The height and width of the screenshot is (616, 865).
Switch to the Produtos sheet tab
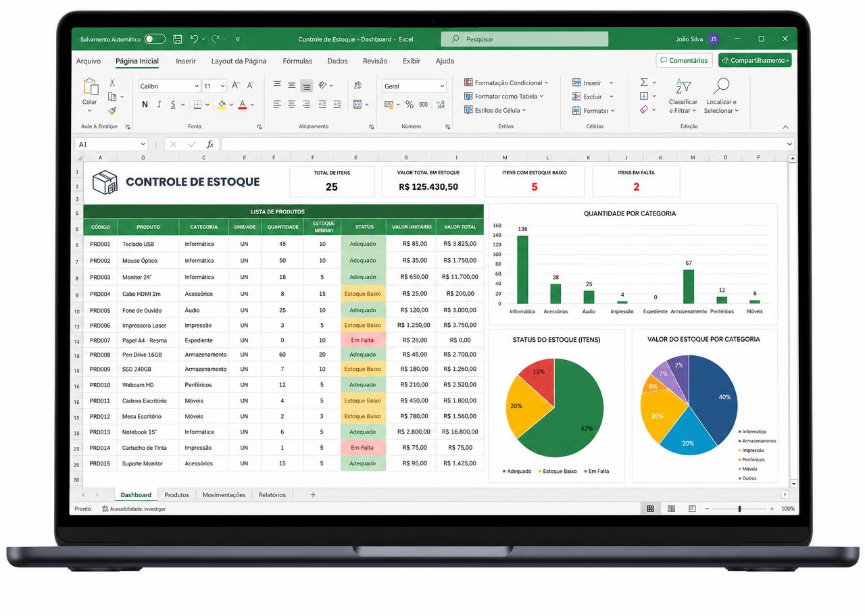[177, 495]
